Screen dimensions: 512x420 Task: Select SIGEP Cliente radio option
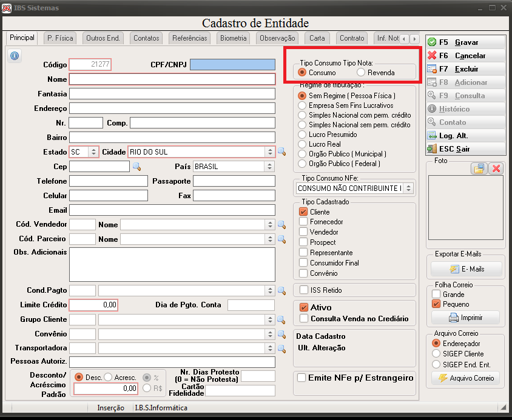[x=436, y=354]
